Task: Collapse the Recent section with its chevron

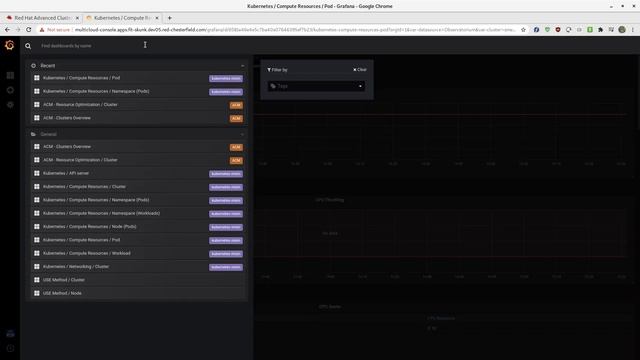Action: click(242, 66)
